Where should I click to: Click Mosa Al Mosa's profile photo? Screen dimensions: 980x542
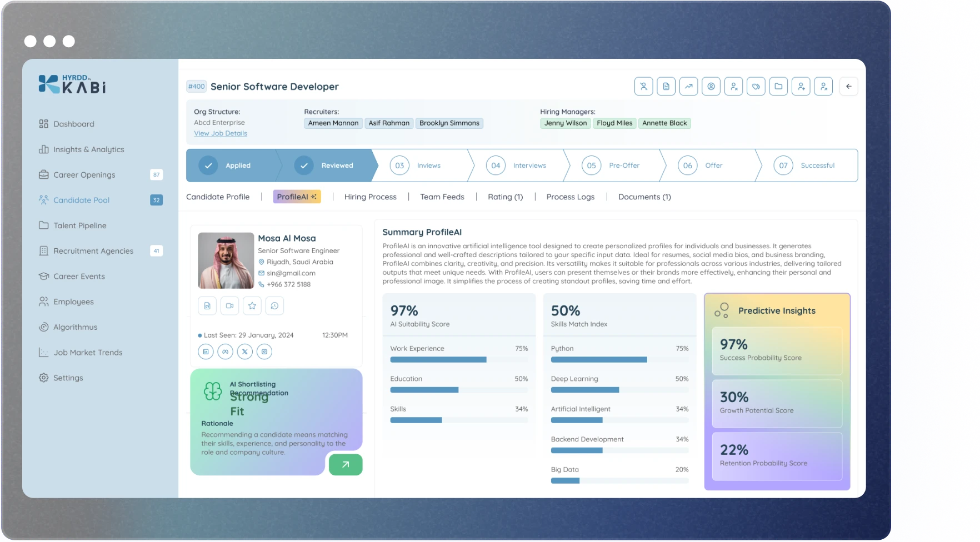(x=226, y=260)
